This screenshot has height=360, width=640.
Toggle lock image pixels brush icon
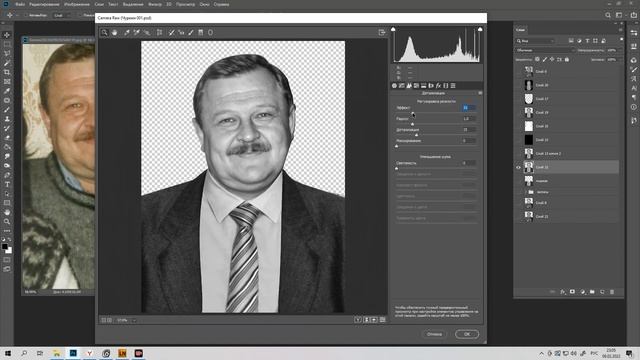[544, 60]
